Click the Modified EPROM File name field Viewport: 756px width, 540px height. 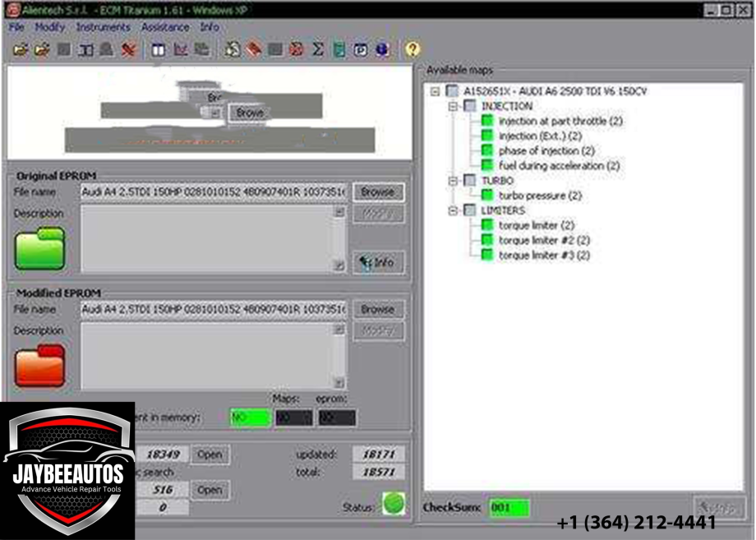pos(214,310)
